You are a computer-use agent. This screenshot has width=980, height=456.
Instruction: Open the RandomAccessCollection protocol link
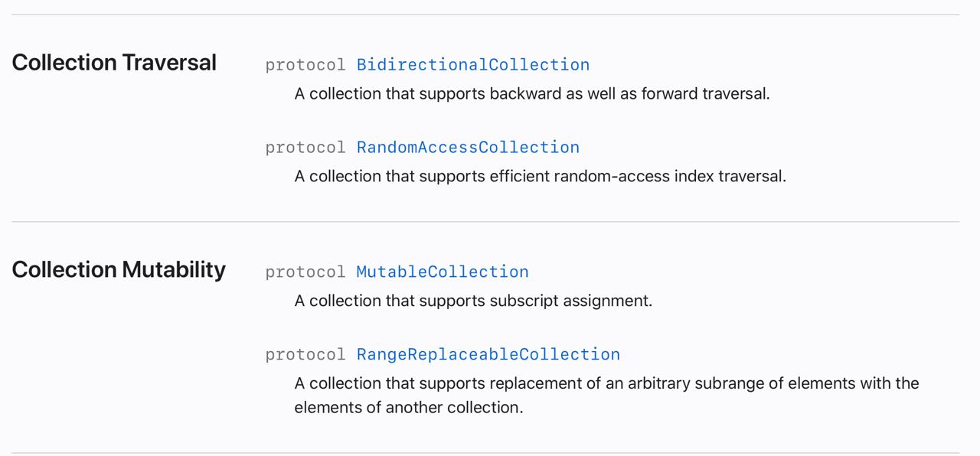tap(468, 148)
